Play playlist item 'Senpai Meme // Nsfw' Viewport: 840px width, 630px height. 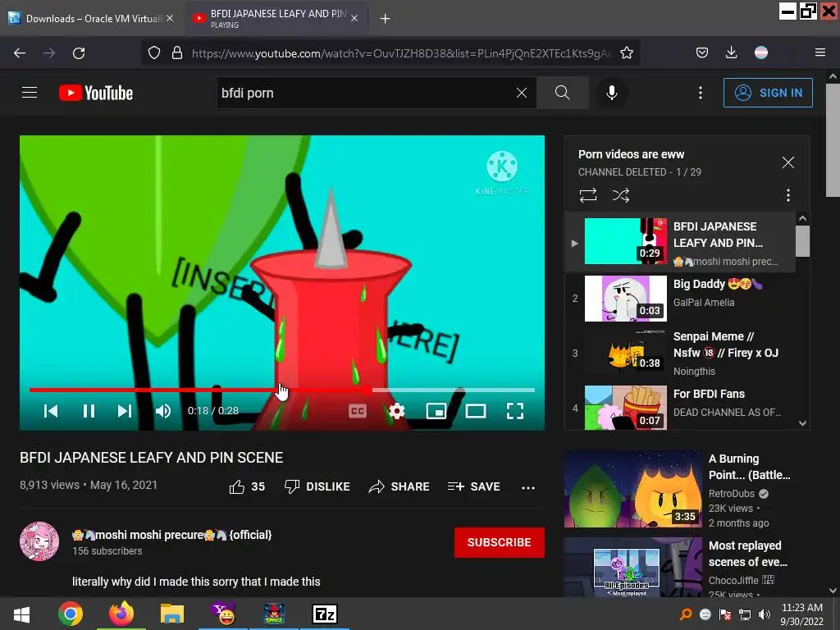click(x=680, y=354)
